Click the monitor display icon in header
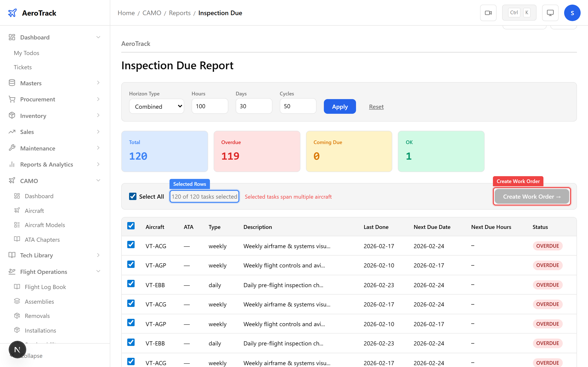Screen dimensions: 588x367 pos(550,12)
